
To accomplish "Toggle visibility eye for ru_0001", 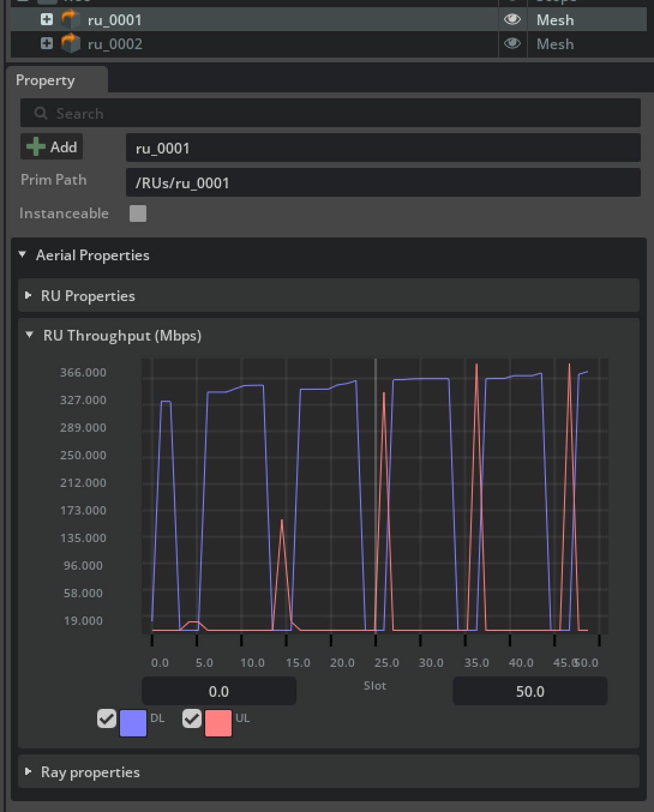I will [512, 20].
